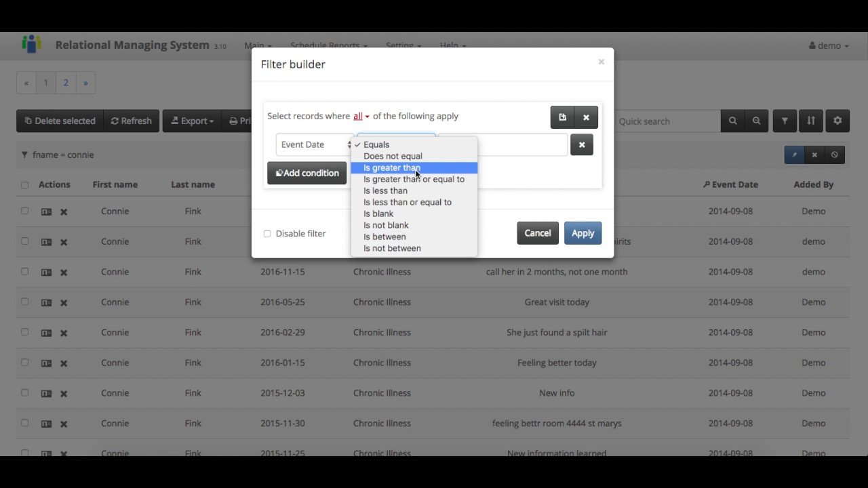
Task: Open record card for the 2016-02-29 row
Action: [46, 333]
